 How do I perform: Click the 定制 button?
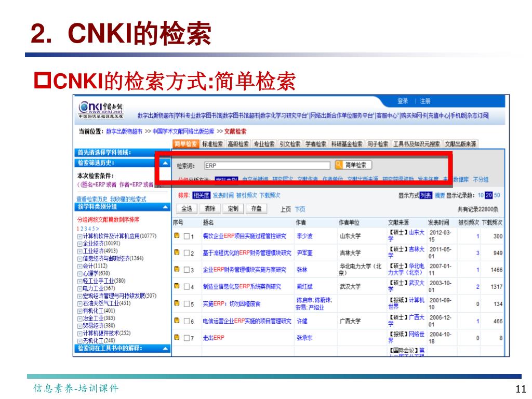point(233,209)
